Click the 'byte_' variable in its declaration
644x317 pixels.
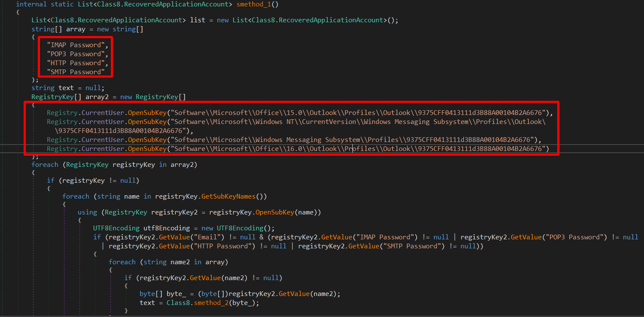pos(177,294)
